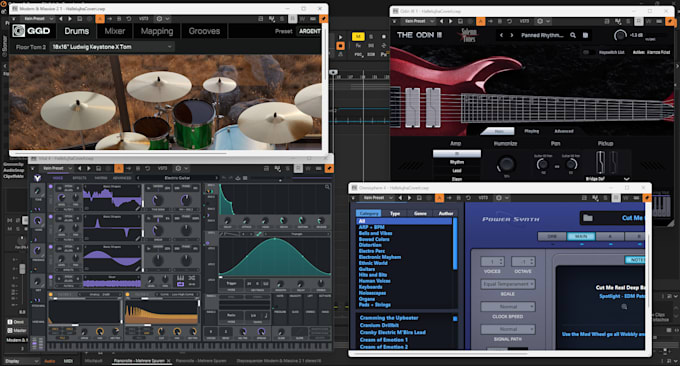The image size is (680, 366).
Task: Open settings gear in Omnisphere window toolbar
Action: [x=498, y=198]
